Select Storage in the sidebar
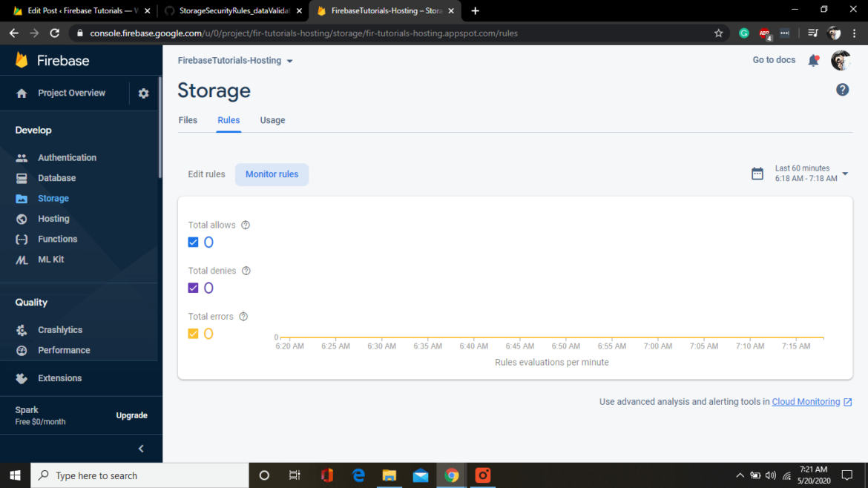This screenshot has width=868, height=488. tap(53, 198)
